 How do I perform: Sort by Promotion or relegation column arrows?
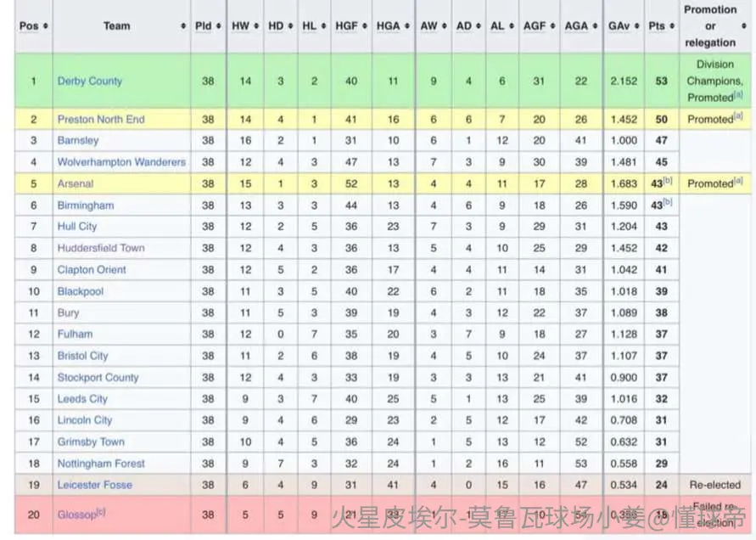744,26
